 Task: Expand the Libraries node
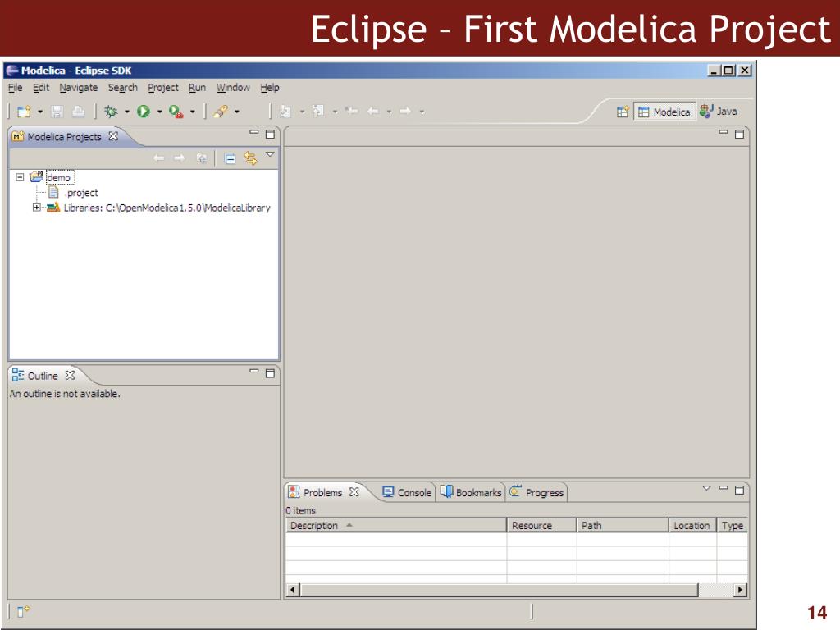(36, 208)
